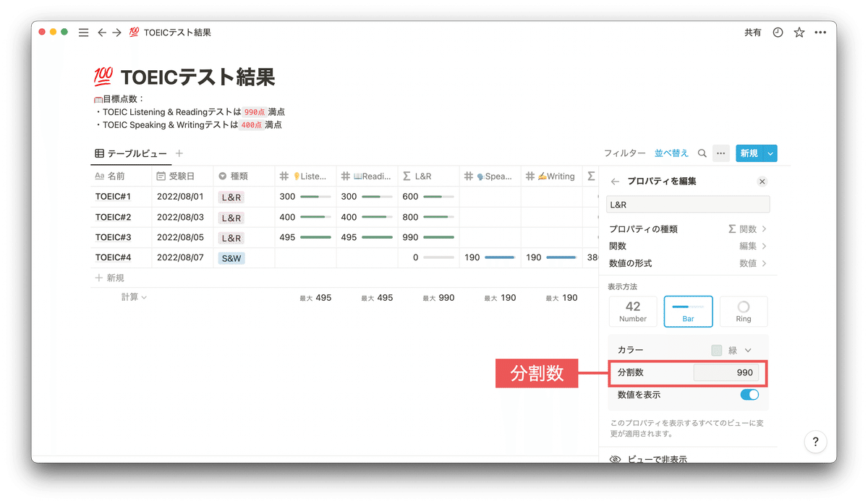Click the 並べ替え button
Viewport: 868px width, 504px height.
(x=672, y=153)
